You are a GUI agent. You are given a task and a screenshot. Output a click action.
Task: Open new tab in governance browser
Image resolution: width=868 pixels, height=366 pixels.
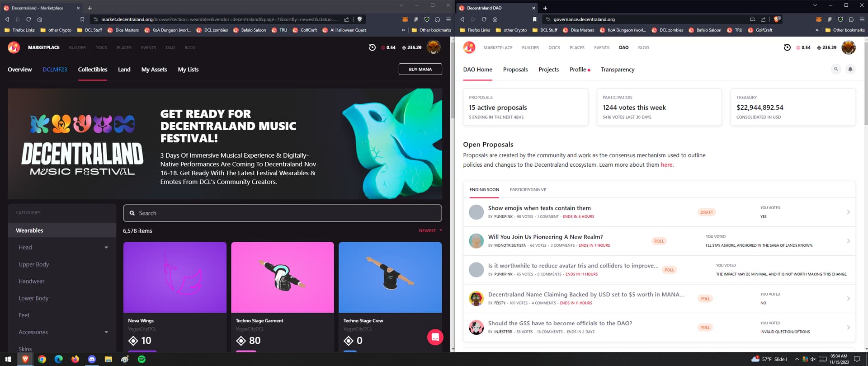coord(545,8)
